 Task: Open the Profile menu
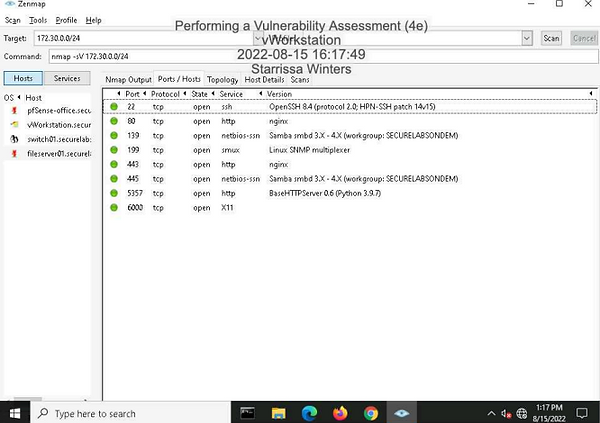click(66, 20)
